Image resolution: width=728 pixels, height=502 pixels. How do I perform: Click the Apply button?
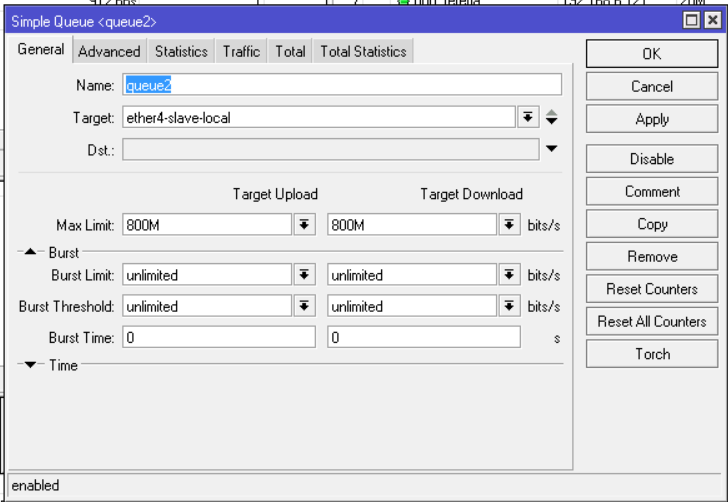click(652, 119)
